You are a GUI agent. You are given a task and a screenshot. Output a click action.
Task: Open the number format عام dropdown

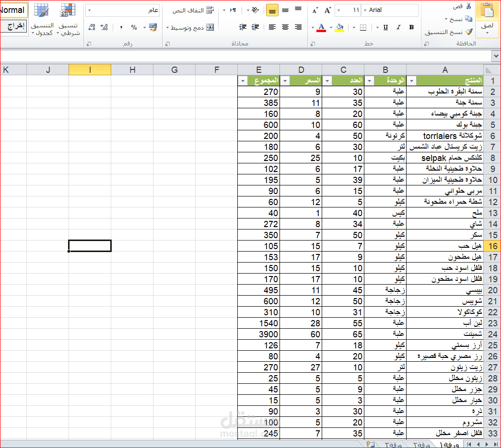coord(90,10)
